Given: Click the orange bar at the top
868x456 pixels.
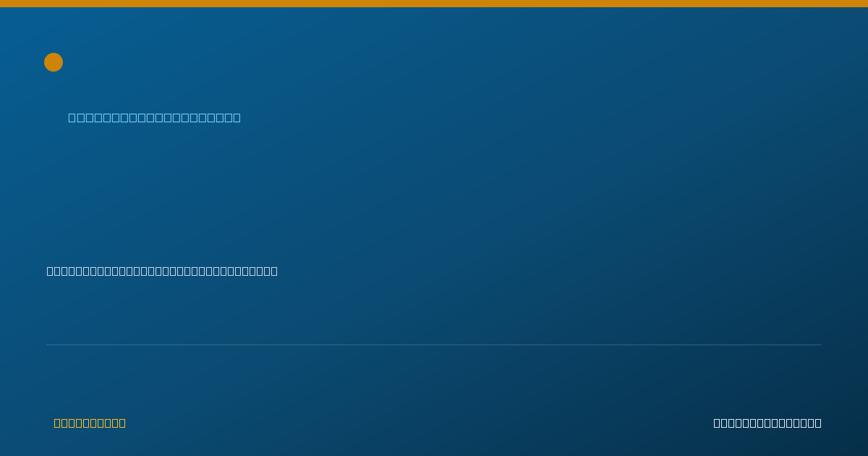Looking at the screenshot, I should click(x=434, y=4).
